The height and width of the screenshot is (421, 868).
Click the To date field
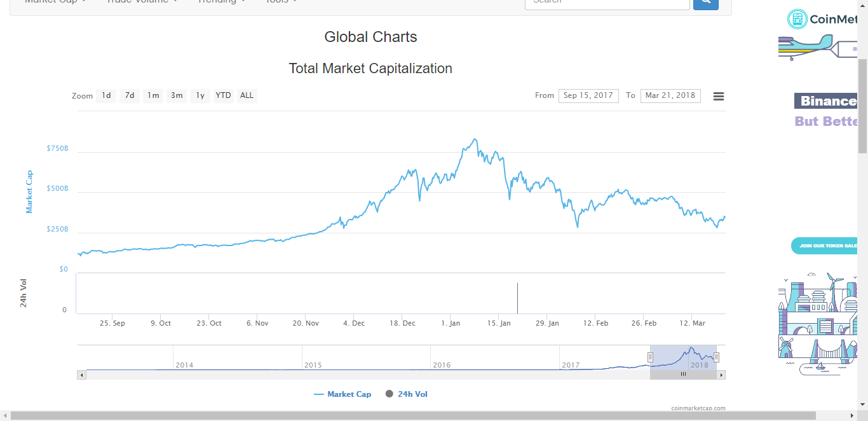coord(670,96)
